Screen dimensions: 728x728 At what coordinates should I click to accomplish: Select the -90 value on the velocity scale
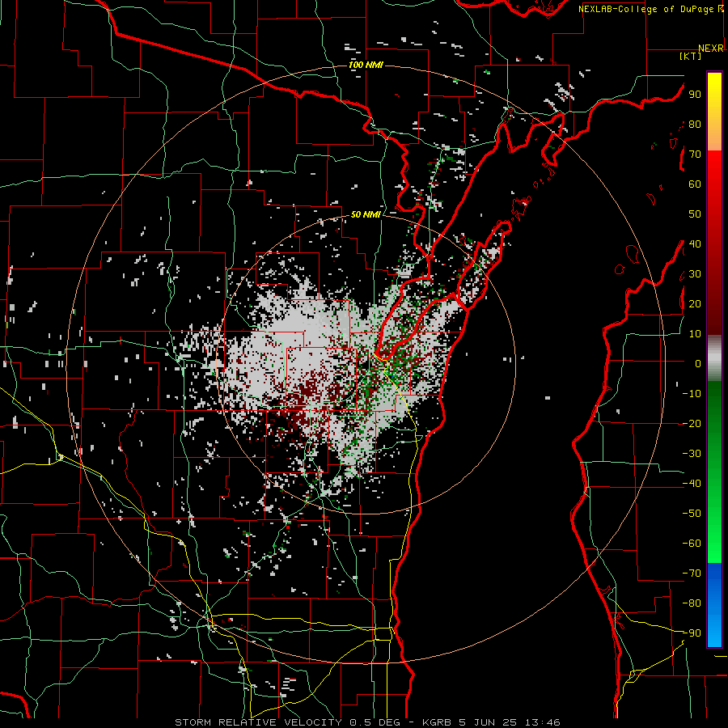pyautogui.click(x=692, y=633)
